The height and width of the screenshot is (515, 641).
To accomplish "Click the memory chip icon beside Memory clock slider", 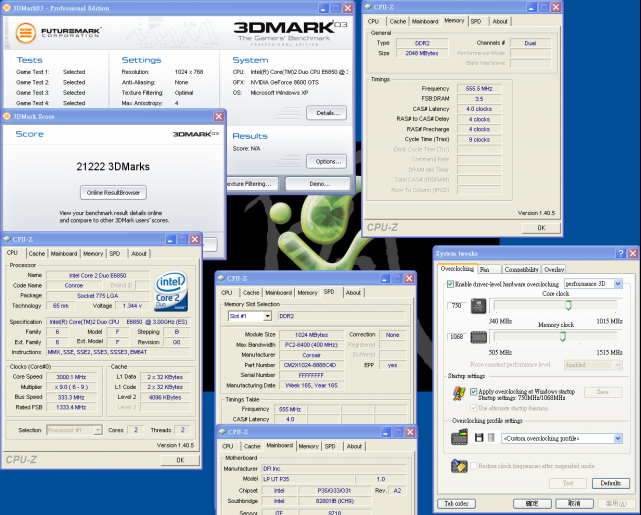I will [478, 337].
